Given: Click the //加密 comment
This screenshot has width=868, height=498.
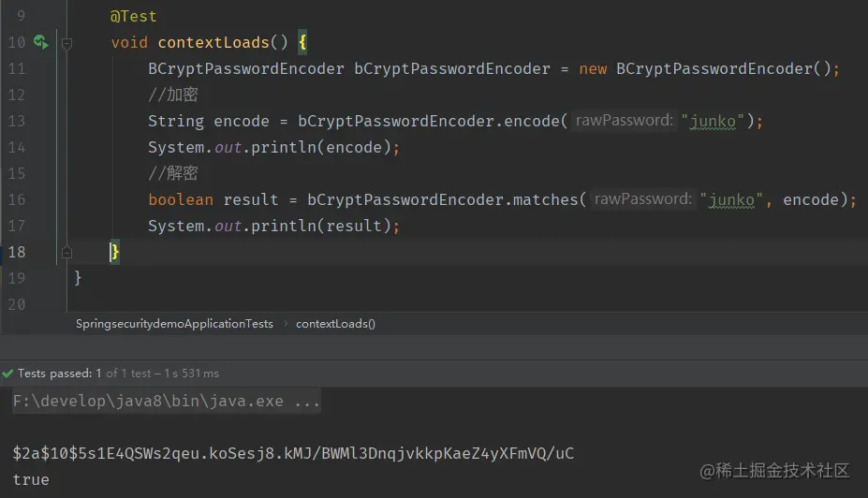Looking at the screenshot, I should pos(172,95).
